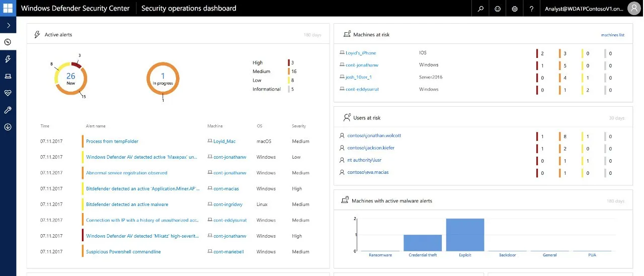Image resolution: width=644 pixels, height=276 pixels.
Task: Open cont-eddysurrat in Machines at risk
Action: point(362,89)
